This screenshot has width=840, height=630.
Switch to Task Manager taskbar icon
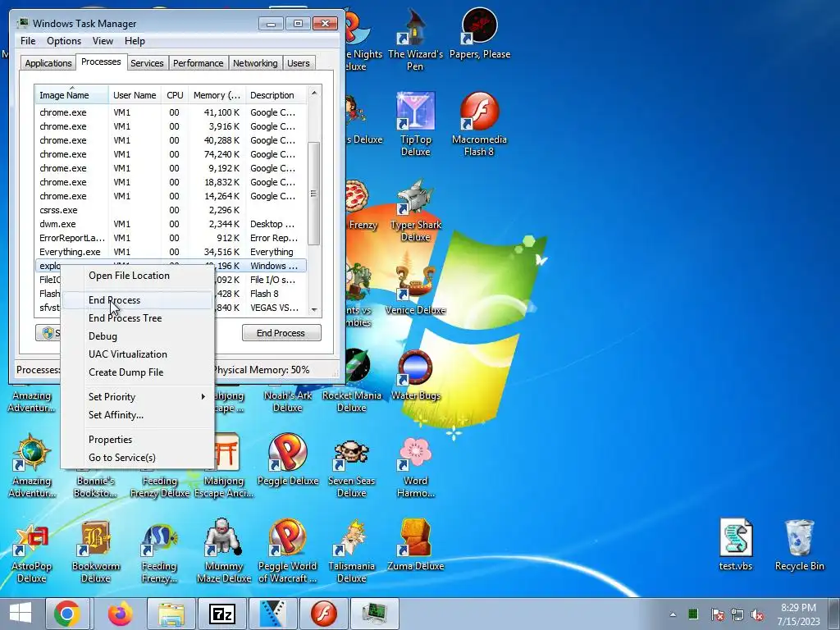click(x=374, y=614)
